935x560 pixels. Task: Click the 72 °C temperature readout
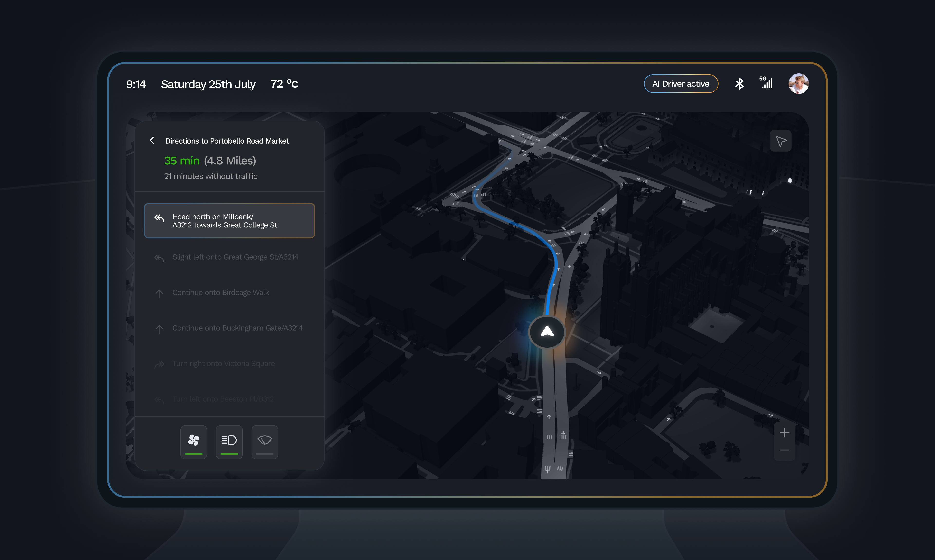[284, 84]
